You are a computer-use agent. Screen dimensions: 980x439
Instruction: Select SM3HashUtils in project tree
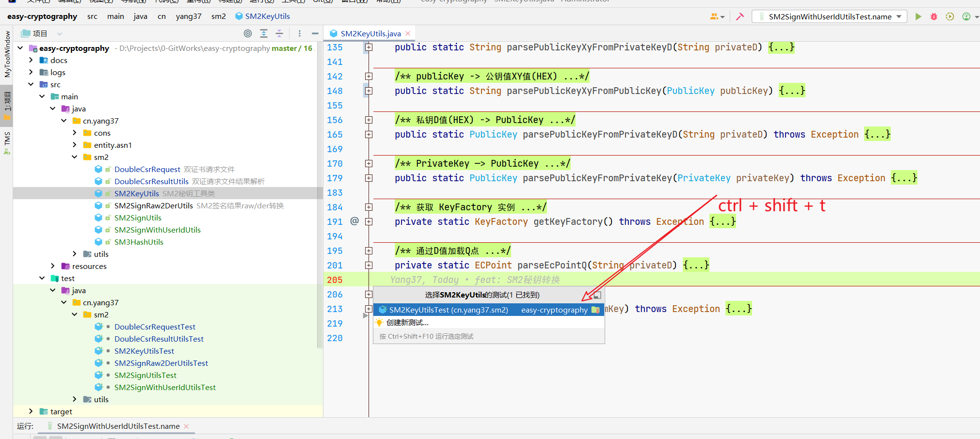tap(139, 242)
